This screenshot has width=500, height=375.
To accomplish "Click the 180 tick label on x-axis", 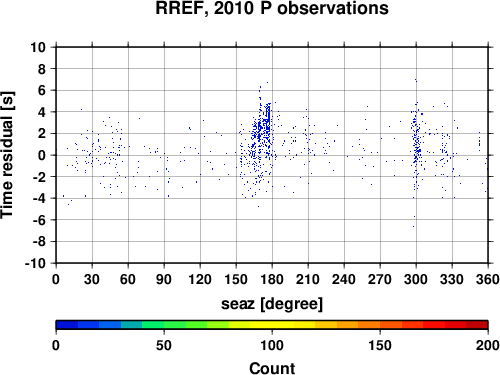I will click(x=272, y=279).
